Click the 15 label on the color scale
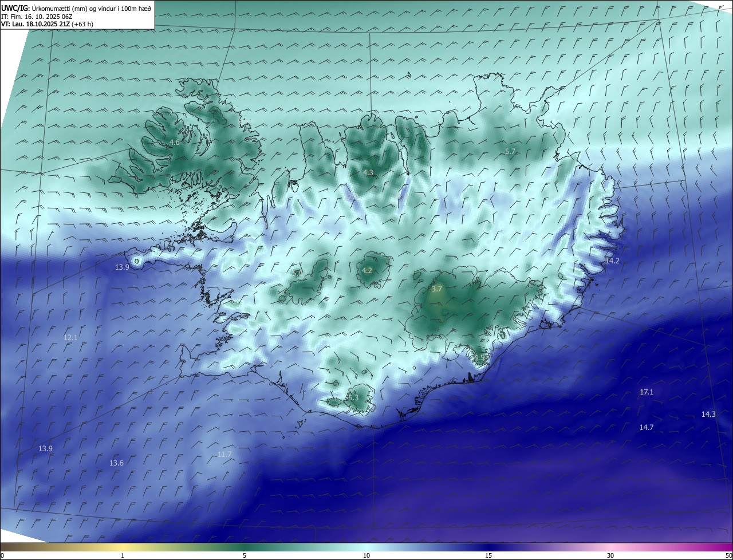The width and height of the screenshot is (733, 560). point(488,555)
